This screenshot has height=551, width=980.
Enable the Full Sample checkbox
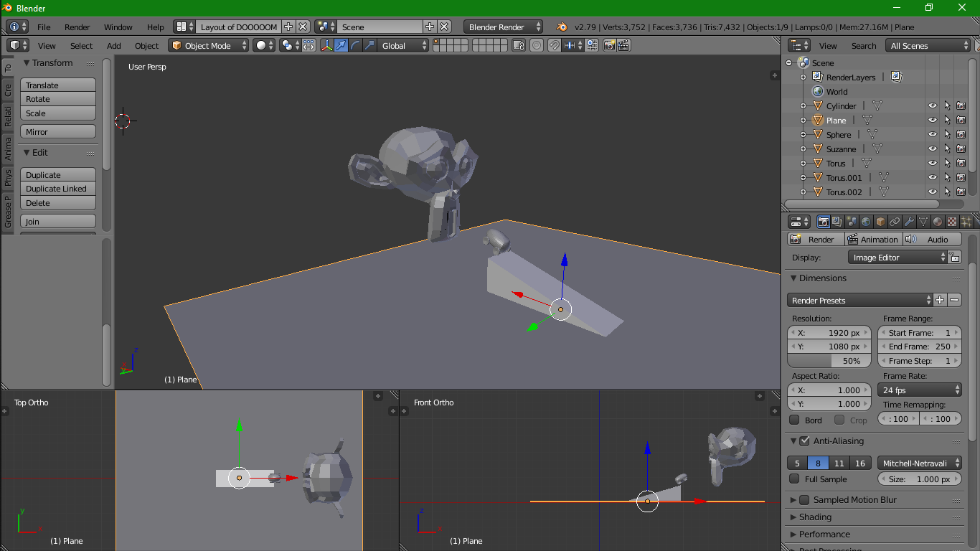click(794, 479)
